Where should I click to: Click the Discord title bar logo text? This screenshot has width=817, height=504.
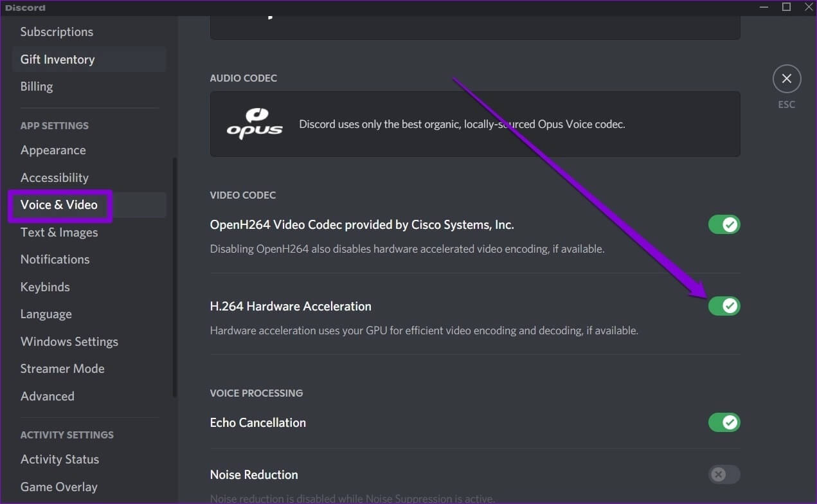tap(26, 8)
